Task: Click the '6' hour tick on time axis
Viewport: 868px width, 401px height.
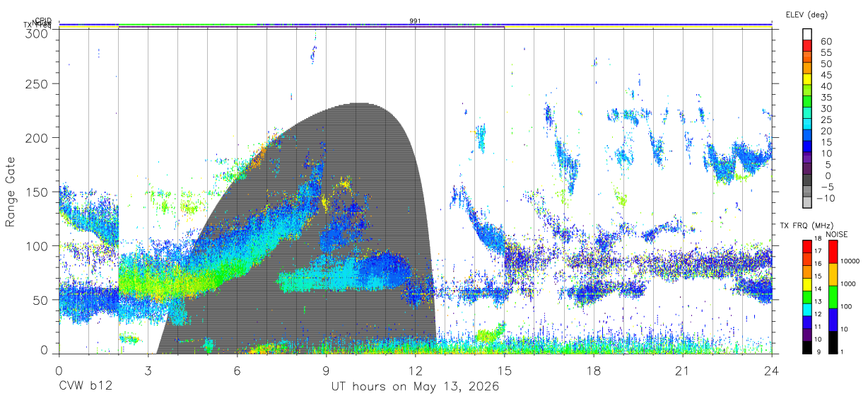Action: point(237,370)
